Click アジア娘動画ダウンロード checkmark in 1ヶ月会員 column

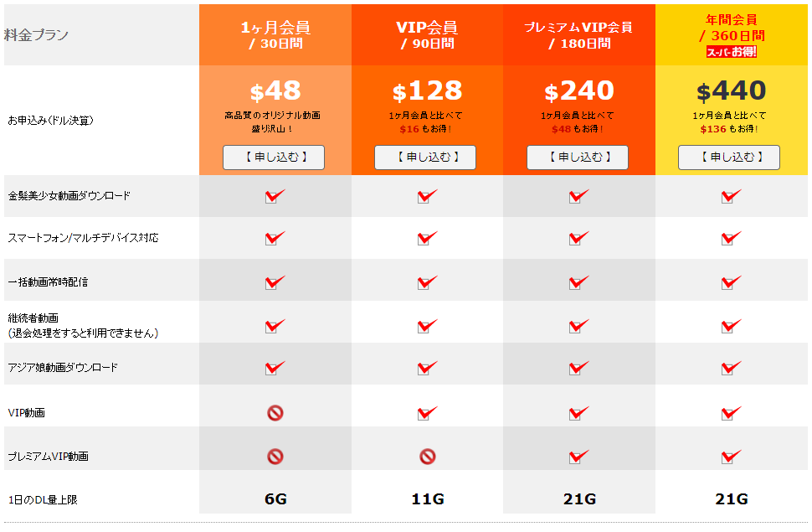275,368
